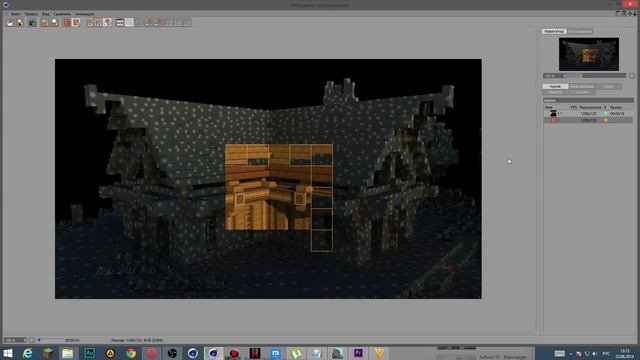The image size is (640, 360).
Task: Open Windows Start button
Action: coord(8,353)
